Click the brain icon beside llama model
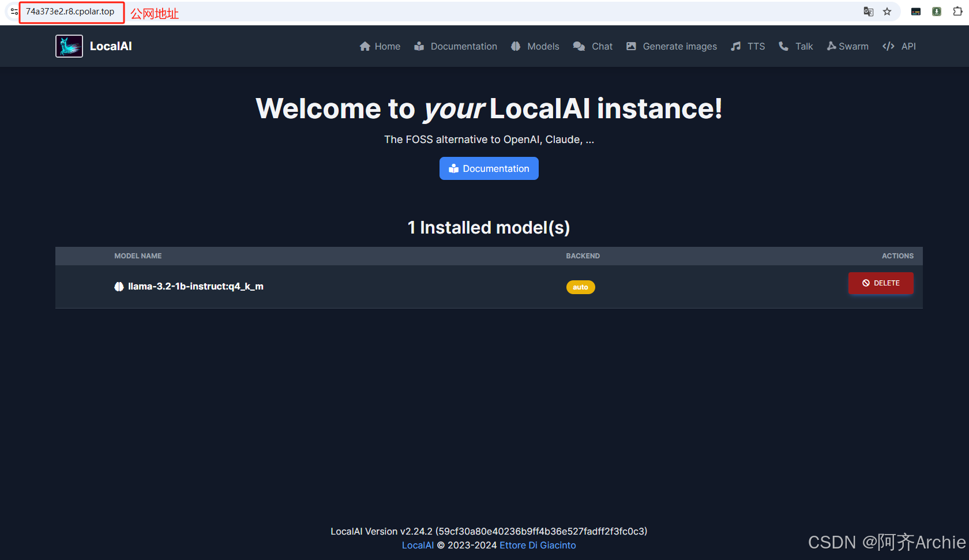The height and width of the screenshot is (560, 969). click(x=119, y=287)
